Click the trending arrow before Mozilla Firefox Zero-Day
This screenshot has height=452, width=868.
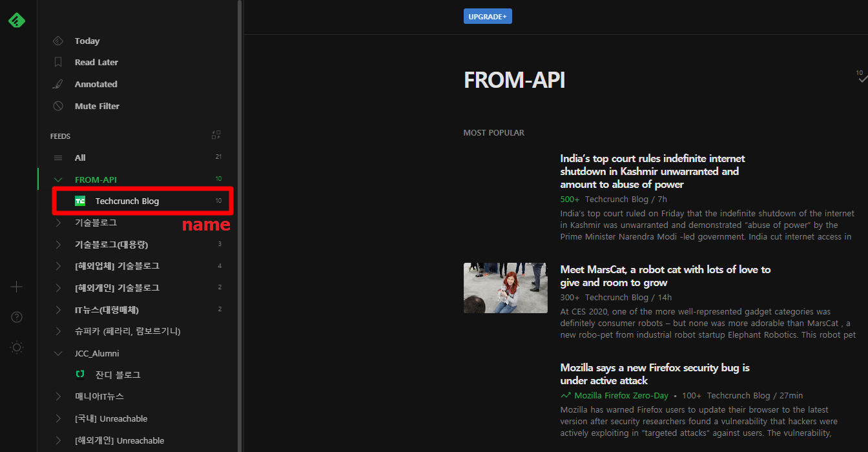tap(566, 395)
